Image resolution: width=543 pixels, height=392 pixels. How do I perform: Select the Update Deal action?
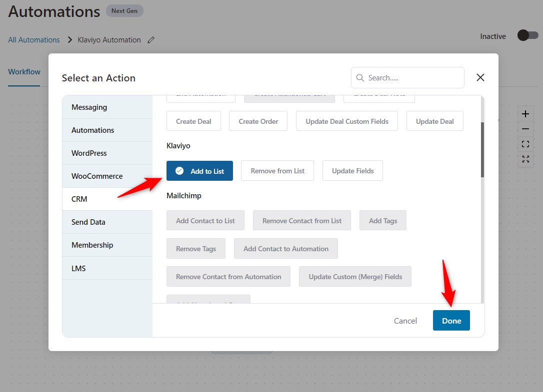[435, 121]
